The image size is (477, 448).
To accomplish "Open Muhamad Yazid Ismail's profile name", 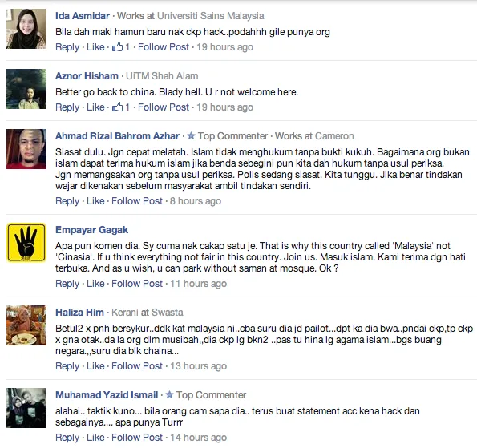I will [107, 395].
